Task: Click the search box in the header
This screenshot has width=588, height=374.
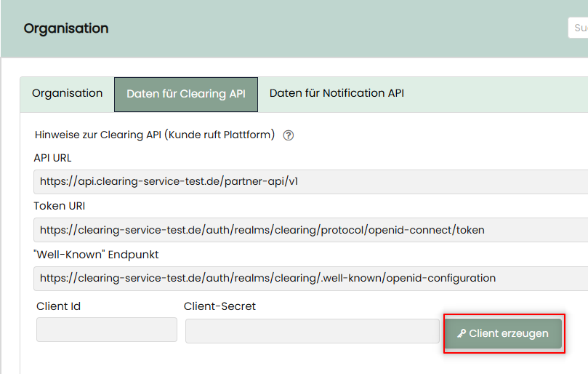Action: (x=579, y=28)
